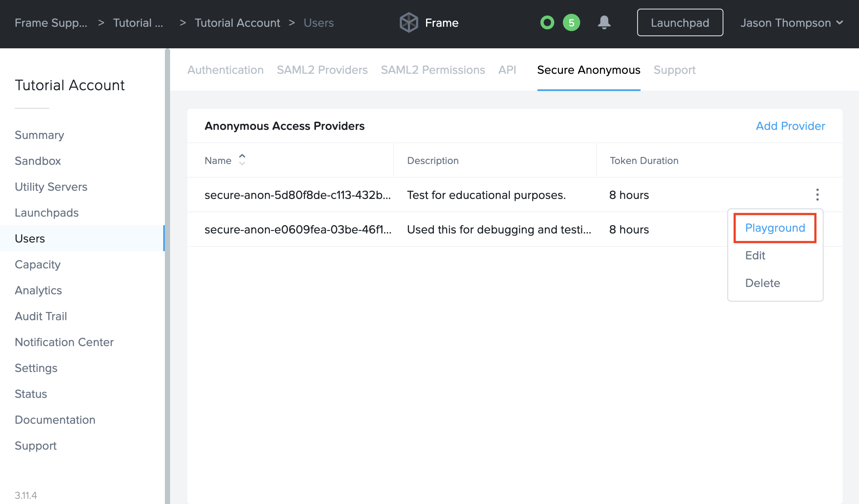Image resolution: width=859 pixels, height=504 pixels.
Task: Go to Audit Trail in sidebar
Action: tap(41, 316)
